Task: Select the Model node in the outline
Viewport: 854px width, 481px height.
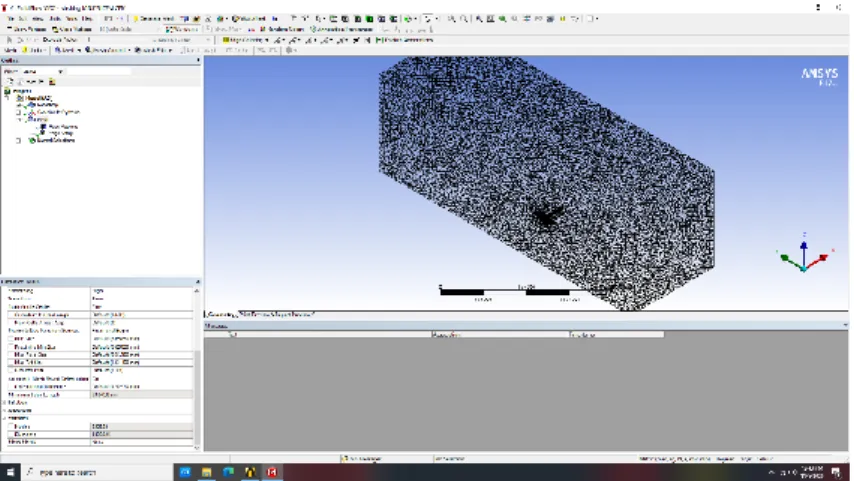Action: (38, 98)
